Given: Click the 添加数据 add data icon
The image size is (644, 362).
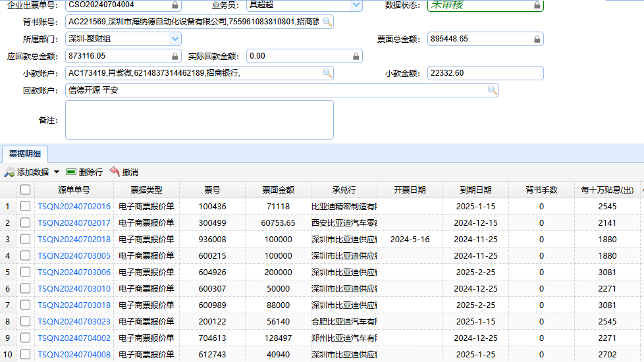Looking at the screenshot, I should [x=9, y=172].
